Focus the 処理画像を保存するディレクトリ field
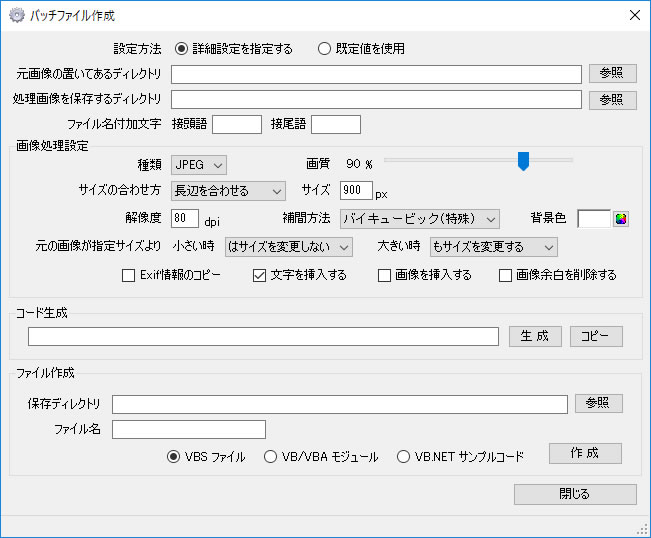 click(x=376, y=100)
